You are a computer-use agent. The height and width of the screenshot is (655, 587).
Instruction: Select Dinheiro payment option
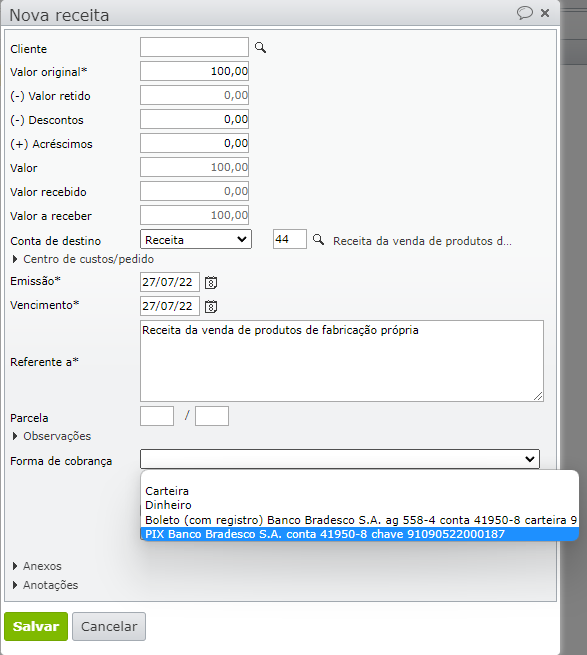(360, 505)
